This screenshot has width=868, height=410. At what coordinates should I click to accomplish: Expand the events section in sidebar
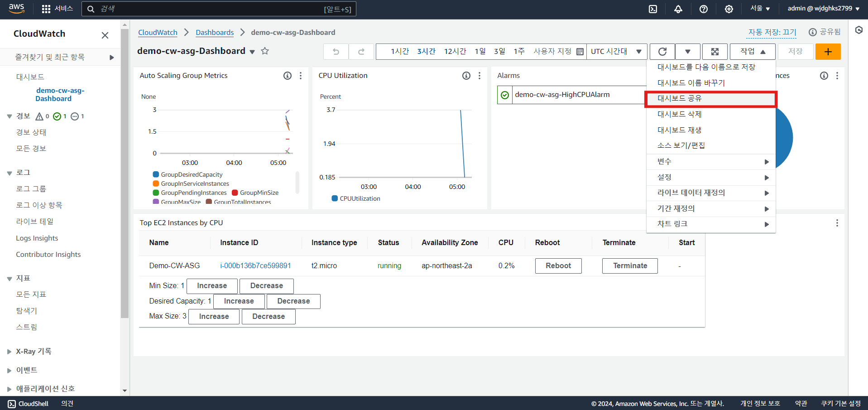(x=10, y=371)
